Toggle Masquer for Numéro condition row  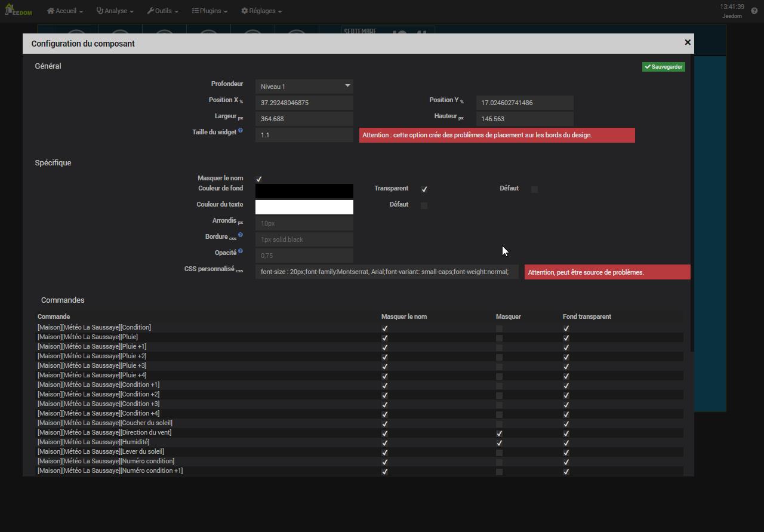click(499, 462)
